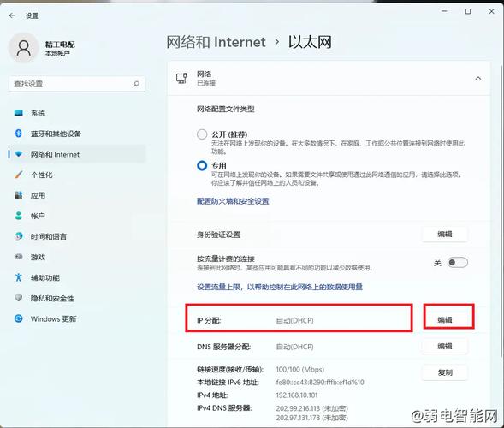Go back using the back arrow

point(12,15)
